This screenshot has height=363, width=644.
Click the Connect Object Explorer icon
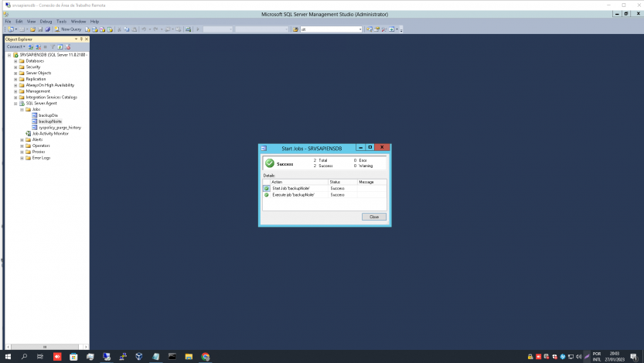pos(31,47)
